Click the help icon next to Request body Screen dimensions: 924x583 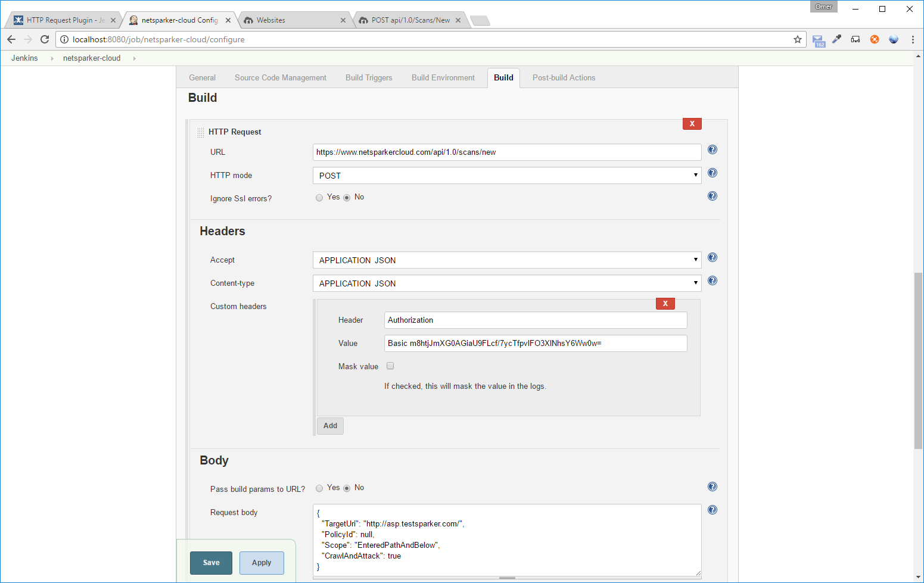pyautogui.click(x=712, y=510)
